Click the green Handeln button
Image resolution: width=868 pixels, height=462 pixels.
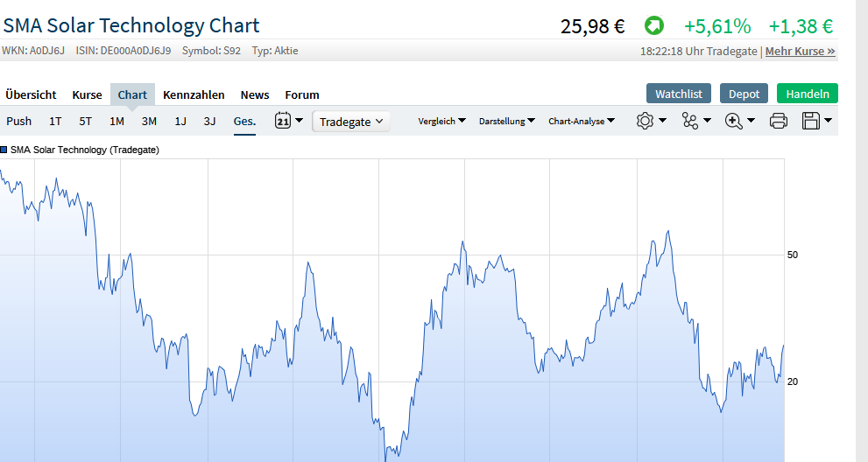(807, 94)
